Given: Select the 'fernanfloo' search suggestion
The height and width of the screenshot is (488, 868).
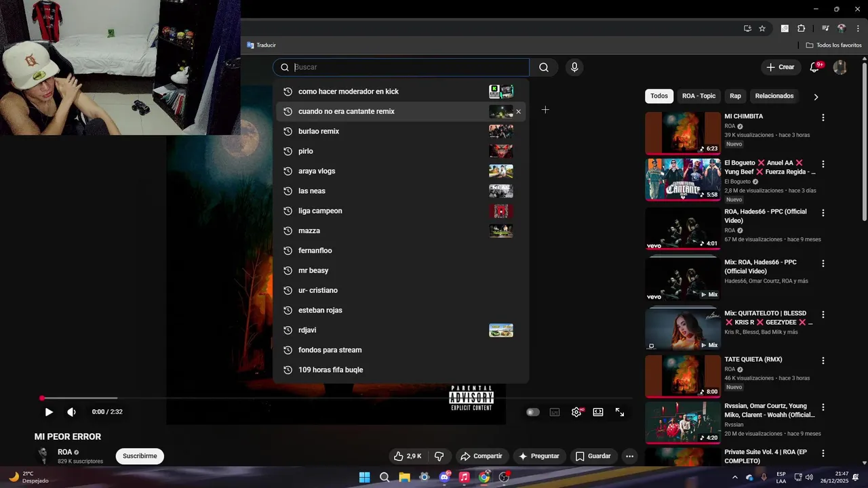Looking at the screenshot, I should coord(401,251).
